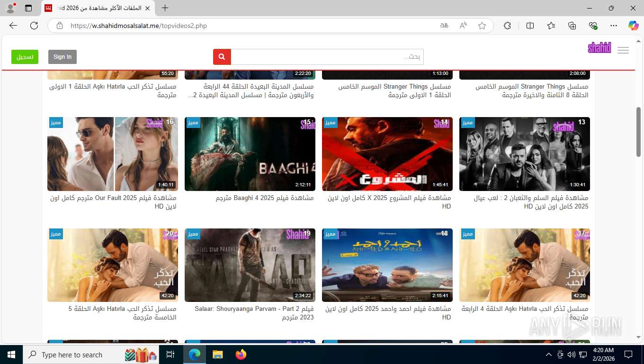Launch Firefox from the taskbar
The height and width of the screenshot is (364, 644).
click(x=241, y=355)
